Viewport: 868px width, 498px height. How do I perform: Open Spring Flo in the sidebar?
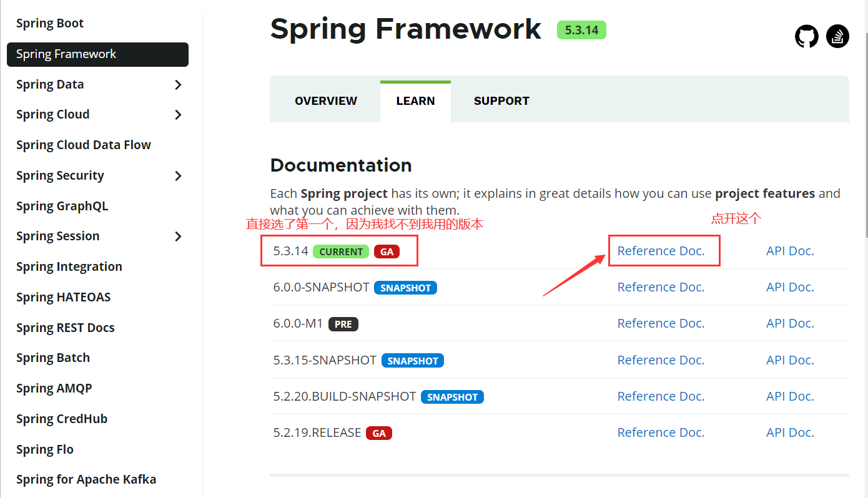pyautogui.click(x=45, y=450)
